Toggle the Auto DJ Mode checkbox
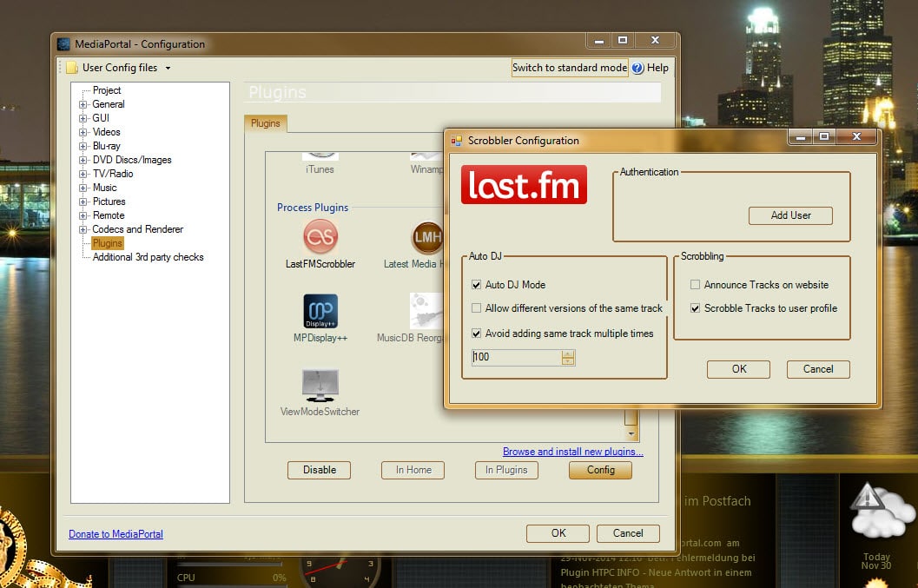Viewport: 918px width, 588px height. click(x=476, y=285)
